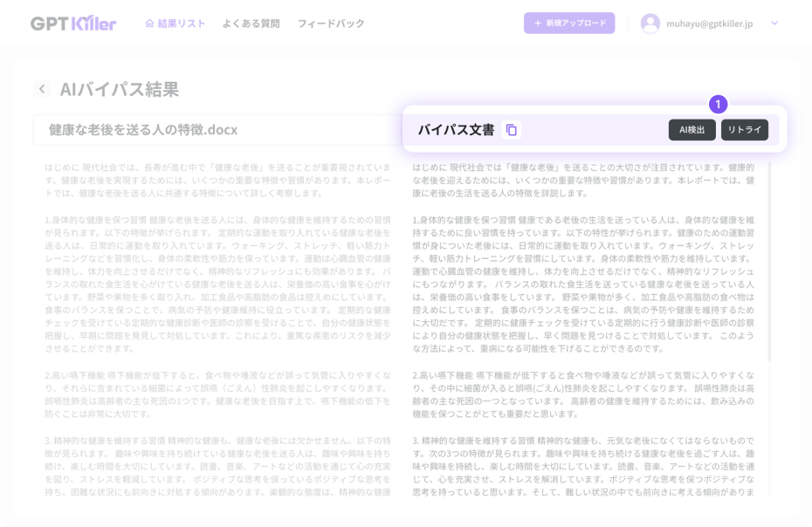Image resolution: width=812 pixels, height=527 pixels.
Task: Copy the バイパス文書 text with copy icon
Action: click(511, 130)
